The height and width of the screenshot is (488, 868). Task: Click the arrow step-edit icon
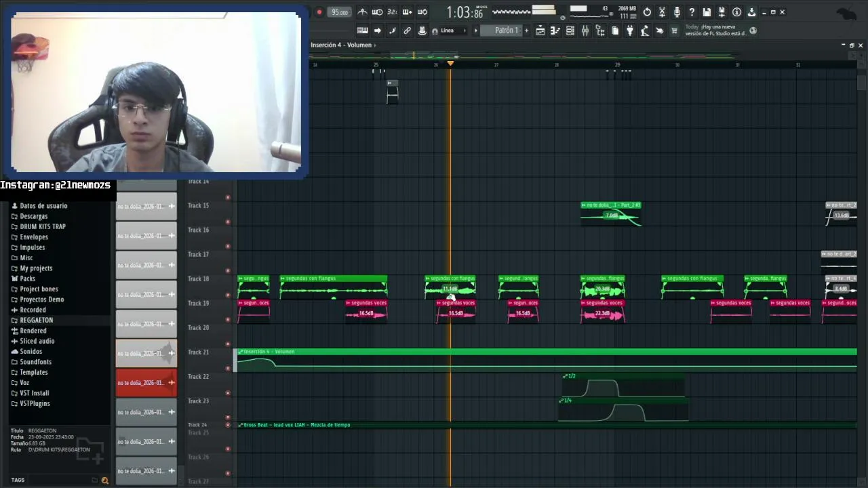click(377, 30)
